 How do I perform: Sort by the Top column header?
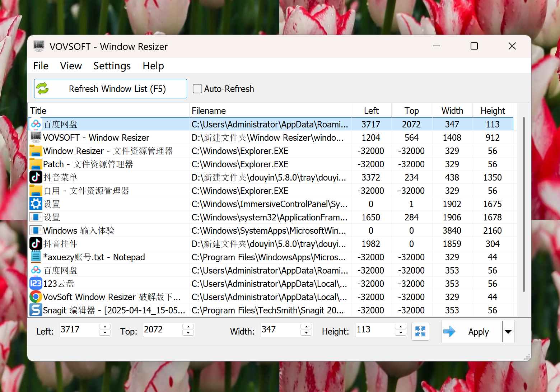click(x=412, y=111)
